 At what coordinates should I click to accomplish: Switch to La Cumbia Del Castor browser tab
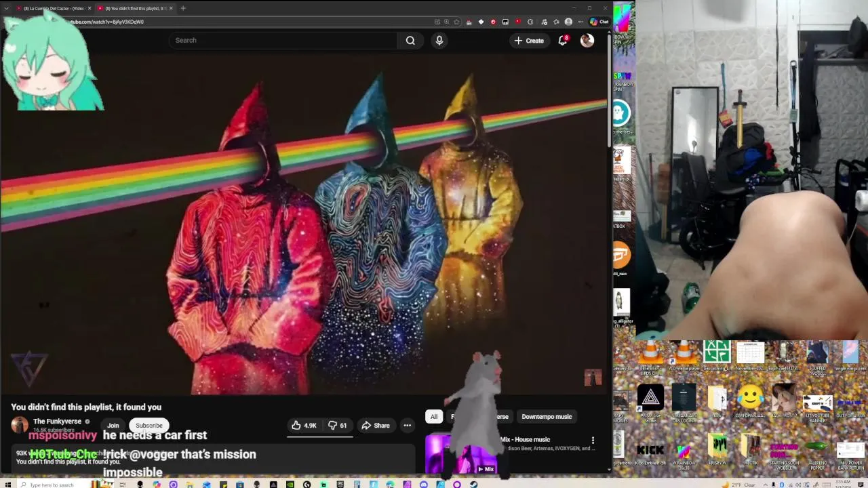click(54, 8)
